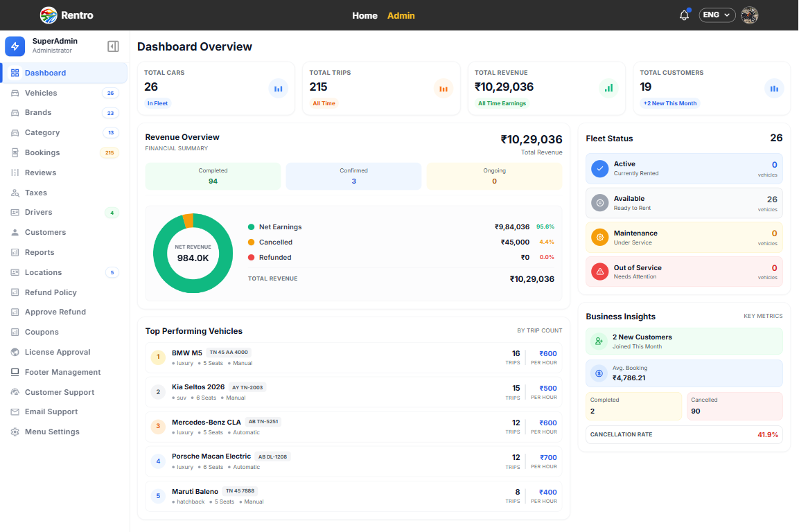Open the ENG language dropdown
This screenshot has height=532, width=799.
point(717,15)
